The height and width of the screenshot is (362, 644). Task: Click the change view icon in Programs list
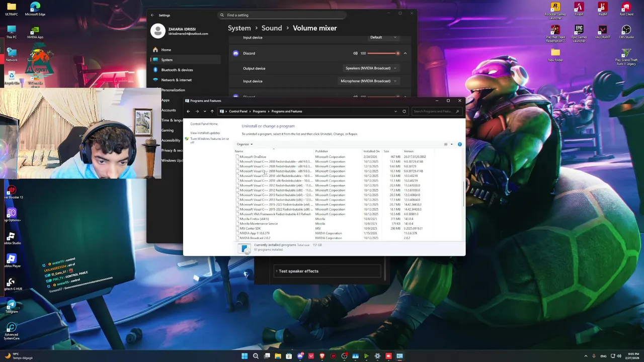pyautogui.click(x=445, y=144)
